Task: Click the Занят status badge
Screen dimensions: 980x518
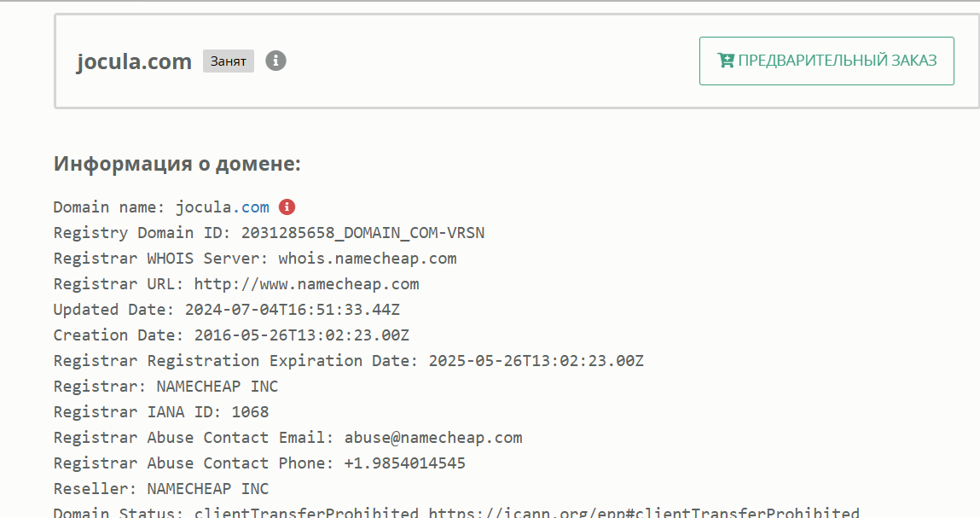Action: (228, 61)
